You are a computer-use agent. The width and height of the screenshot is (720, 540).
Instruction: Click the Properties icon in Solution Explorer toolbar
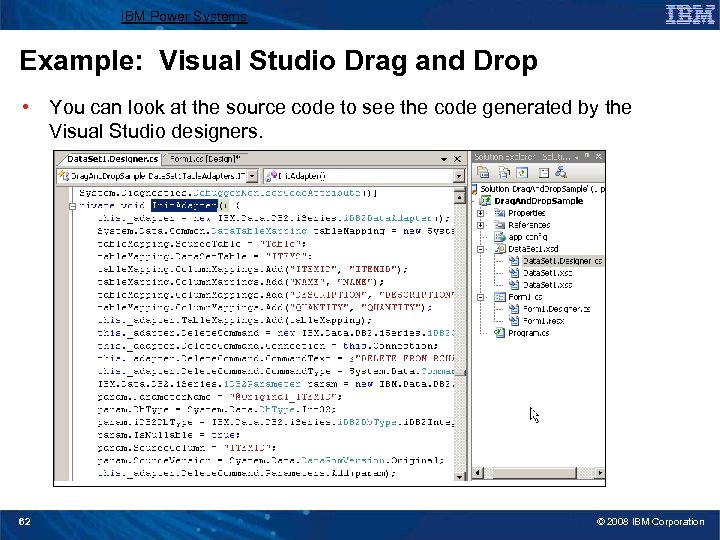click(483, 173)
